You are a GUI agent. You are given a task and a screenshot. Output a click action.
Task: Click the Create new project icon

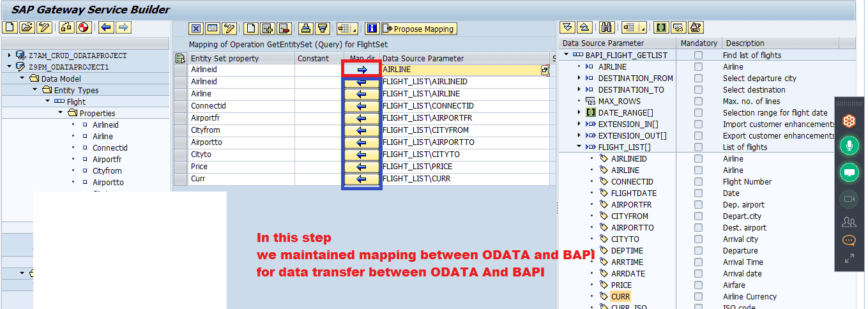[x=10, y=27]
